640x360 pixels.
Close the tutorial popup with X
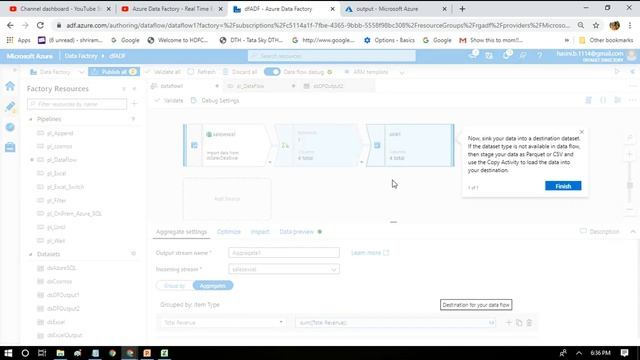click(582, 132)
